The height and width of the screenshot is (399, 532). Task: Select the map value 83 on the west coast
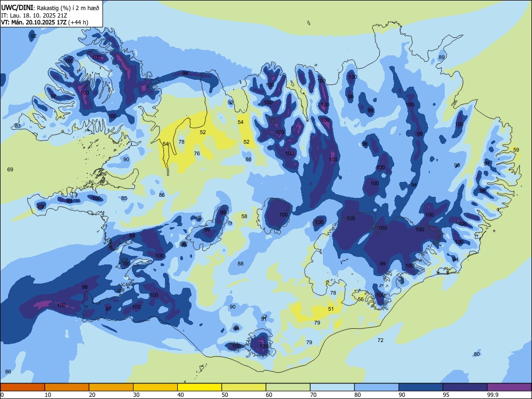coord(18,126)
